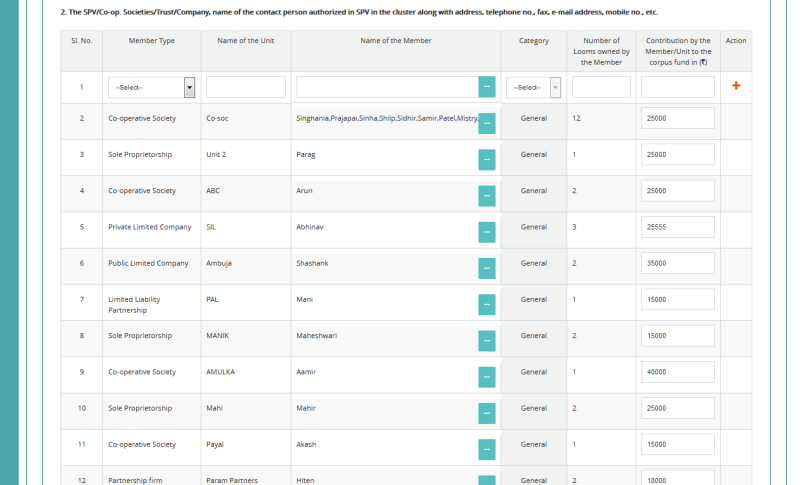
Task: Click the Name of the Unit input field
Action: (x=245, y=88)
